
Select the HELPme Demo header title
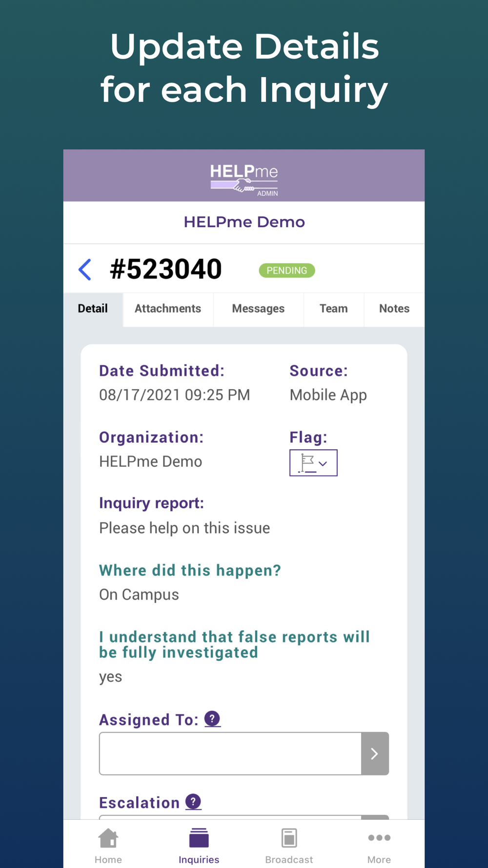(244, 222)
